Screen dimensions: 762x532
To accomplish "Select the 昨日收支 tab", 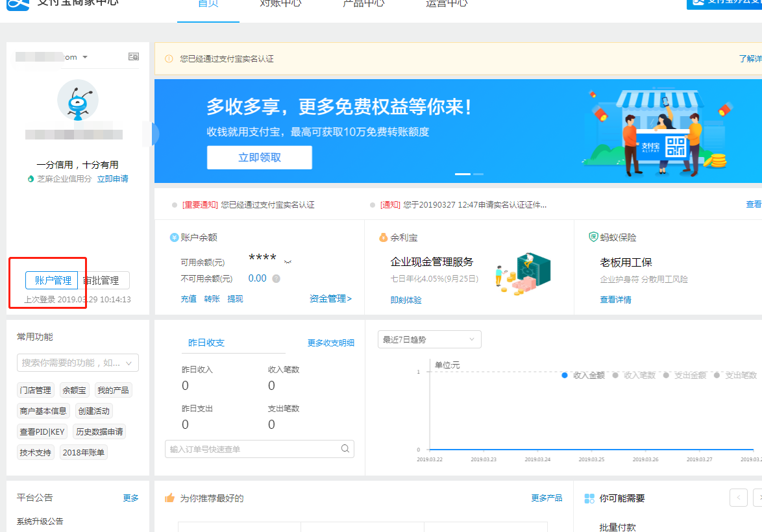I will coord(206,343).
